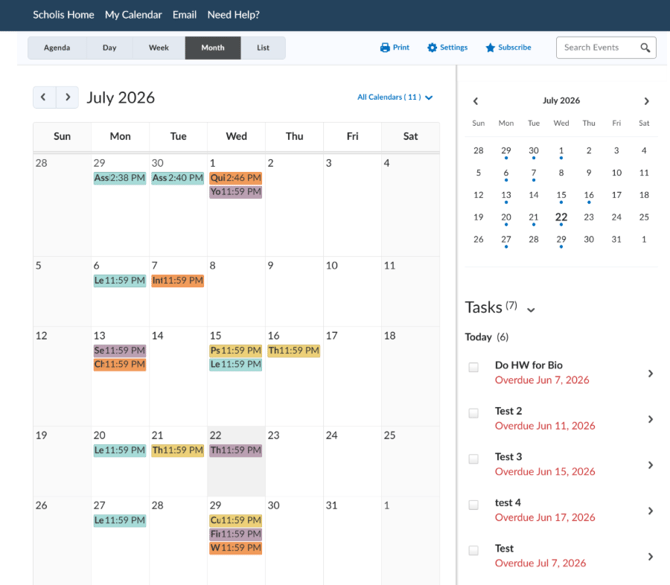Open Th 11:59 PM event on July 21

[178, 450]
